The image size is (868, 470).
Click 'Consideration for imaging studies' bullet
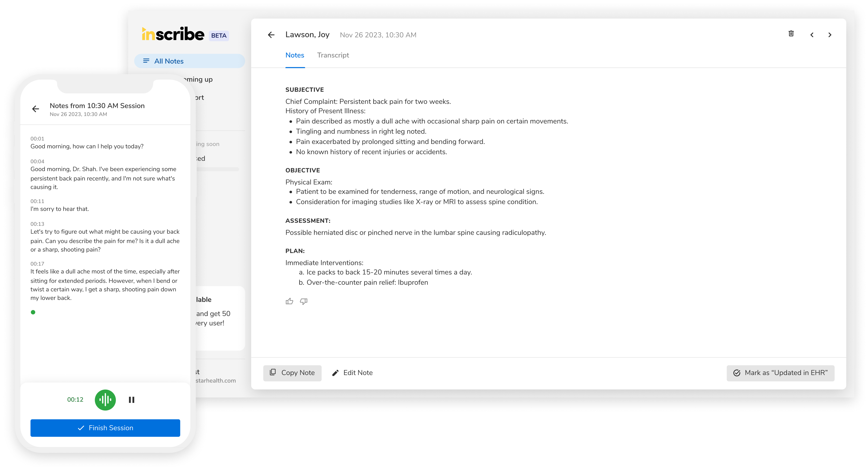[417, 202]
